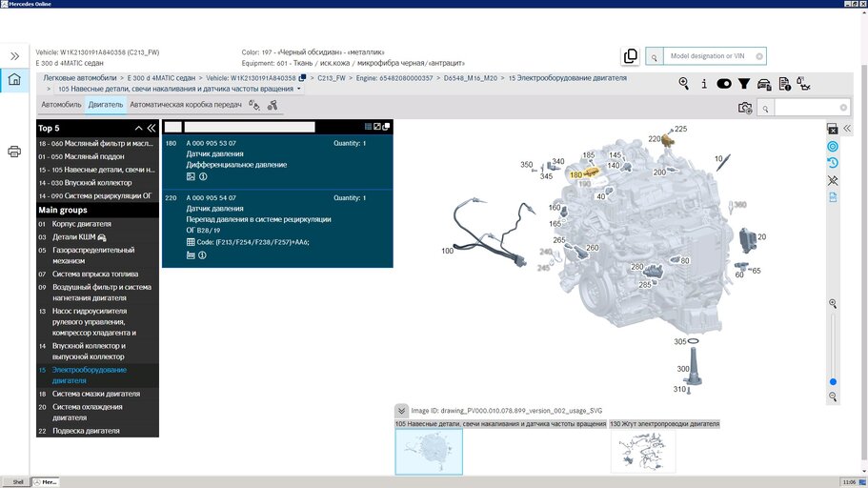Switch to the Автомобиль tab

tap(61, 105)
